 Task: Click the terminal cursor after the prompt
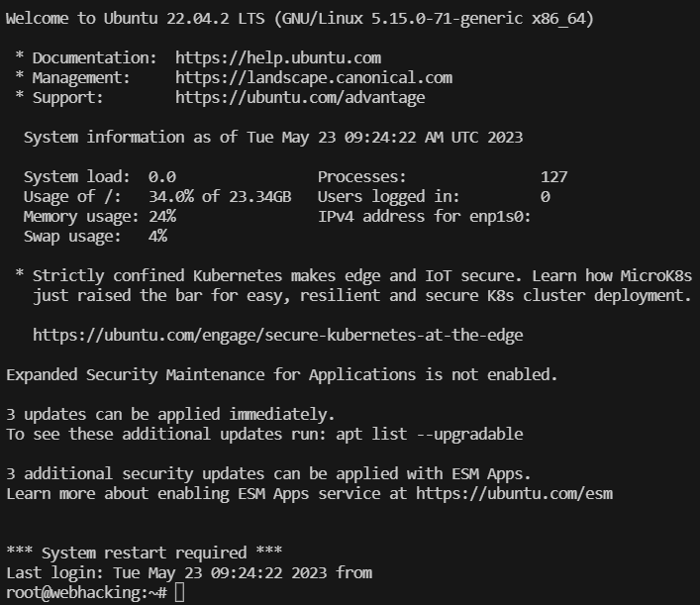(179, 593)
